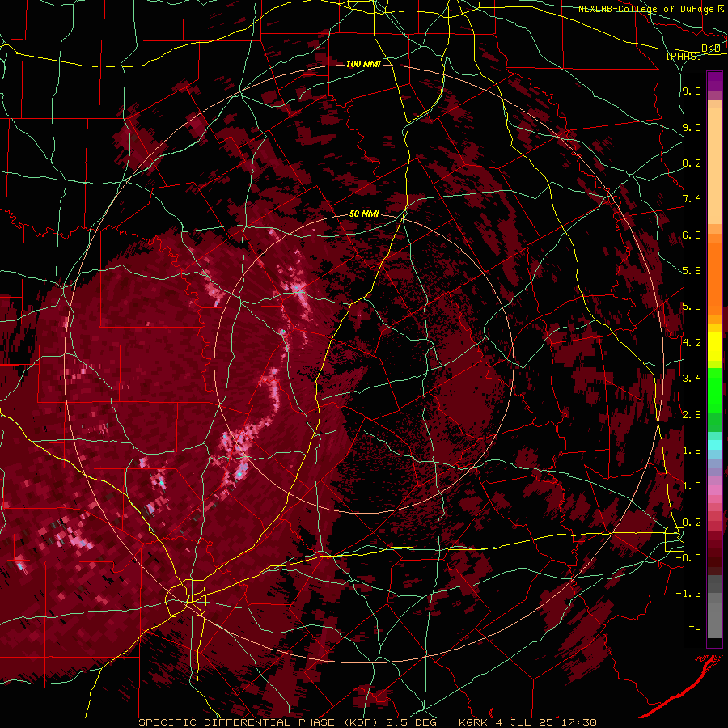Click the 9.8 scale value
The height and width of the screenshot is (728, 728).
[692, 91]
